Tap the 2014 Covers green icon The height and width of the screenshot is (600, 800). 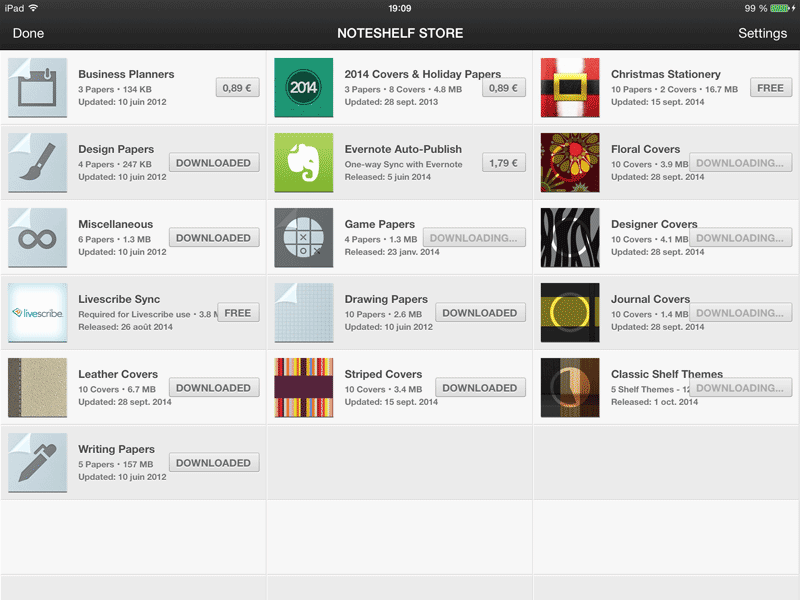point(304,88)
